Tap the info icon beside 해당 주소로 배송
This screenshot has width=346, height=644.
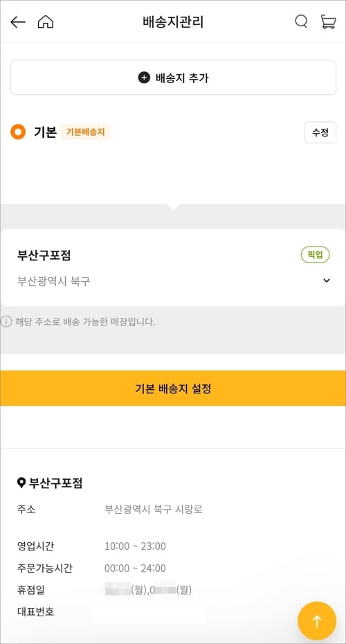(6, 321)
